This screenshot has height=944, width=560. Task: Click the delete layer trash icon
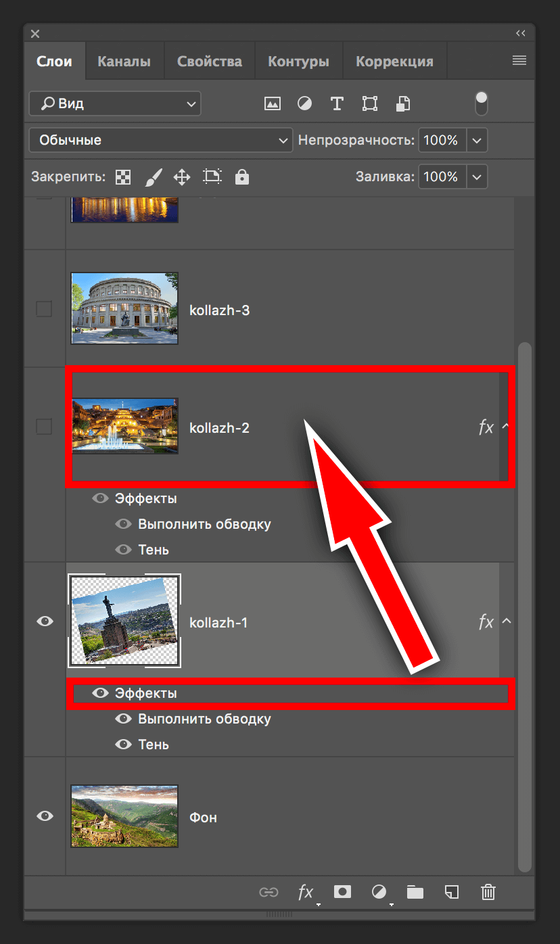pos(488,892)
